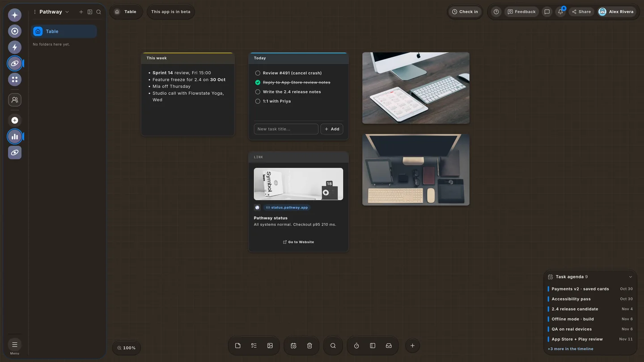644x362 pixels.
Task: Open QA on real devices agenda item
Action: (590, 329)
